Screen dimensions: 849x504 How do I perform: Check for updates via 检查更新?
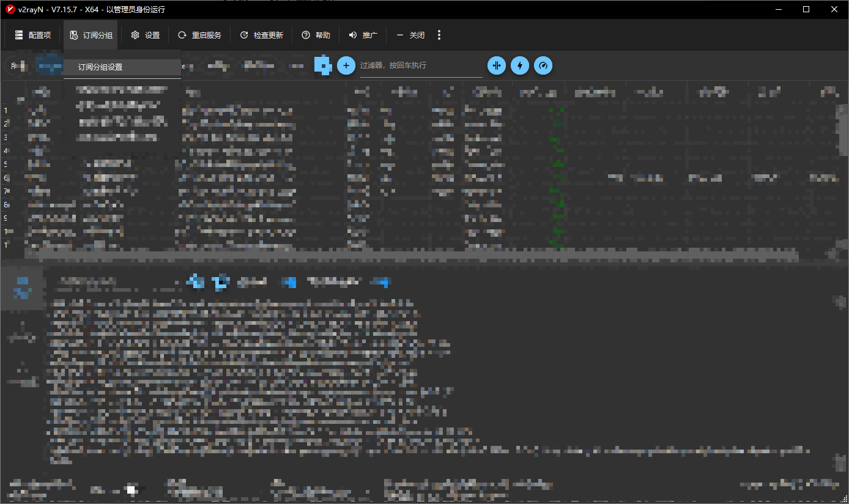tap(261, 35)
